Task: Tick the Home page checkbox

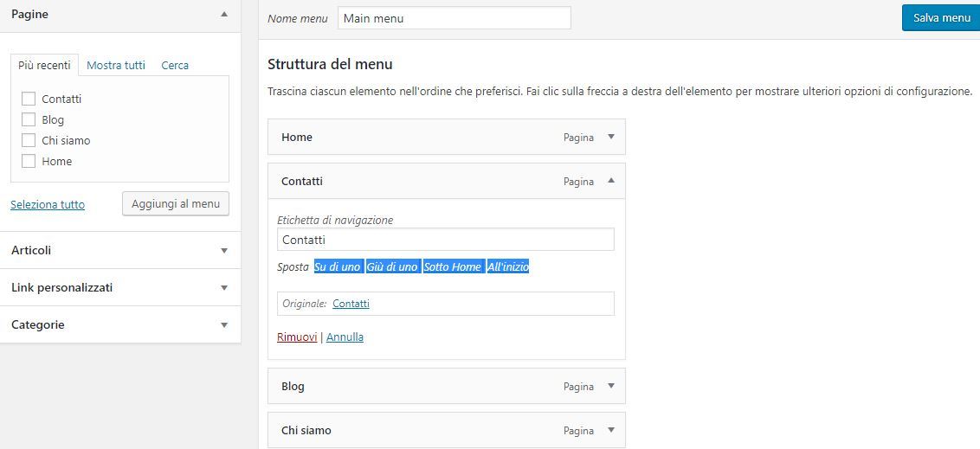Action: (28, 161)
